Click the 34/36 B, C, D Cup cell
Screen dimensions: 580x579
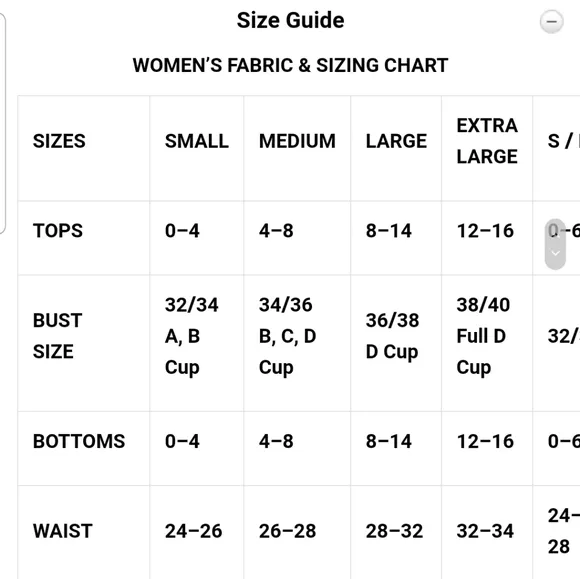coord(297,343)
